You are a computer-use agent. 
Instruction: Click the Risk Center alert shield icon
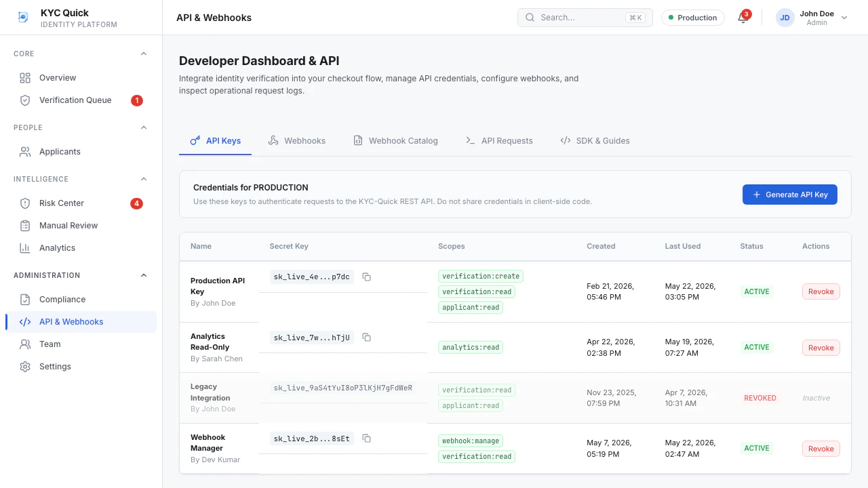(x=25, y=203)
